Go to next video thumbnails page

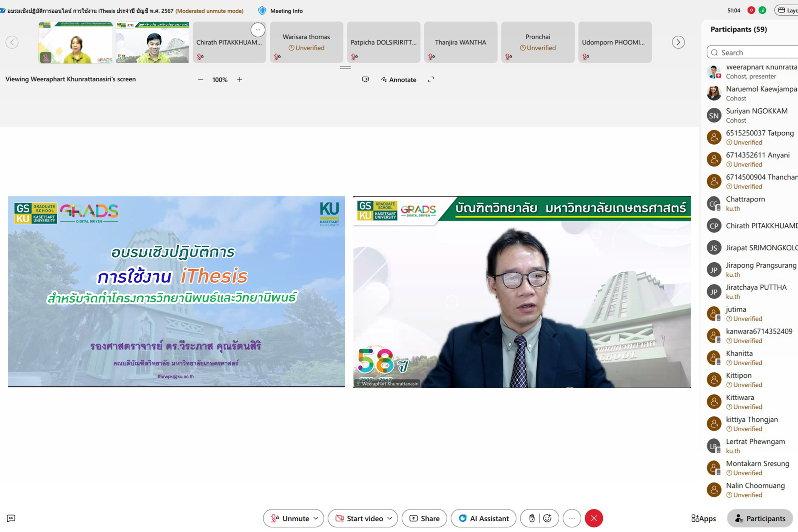click(x=678, y=43)
